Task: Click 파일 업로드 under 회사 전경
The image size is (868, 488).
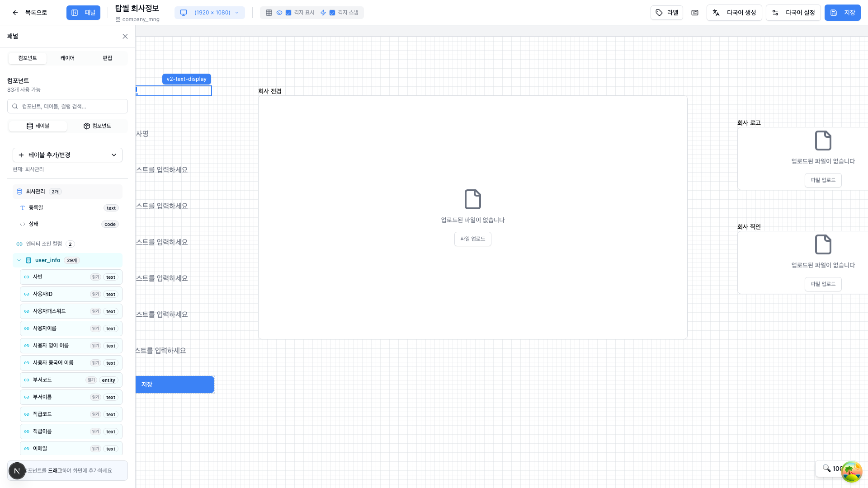Action: 472,239
